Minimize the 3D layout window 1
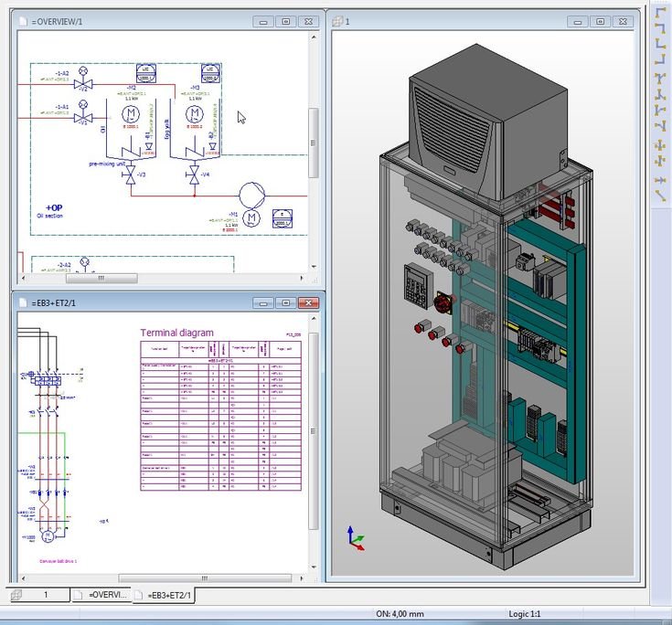672x625 pixels. 578,21
